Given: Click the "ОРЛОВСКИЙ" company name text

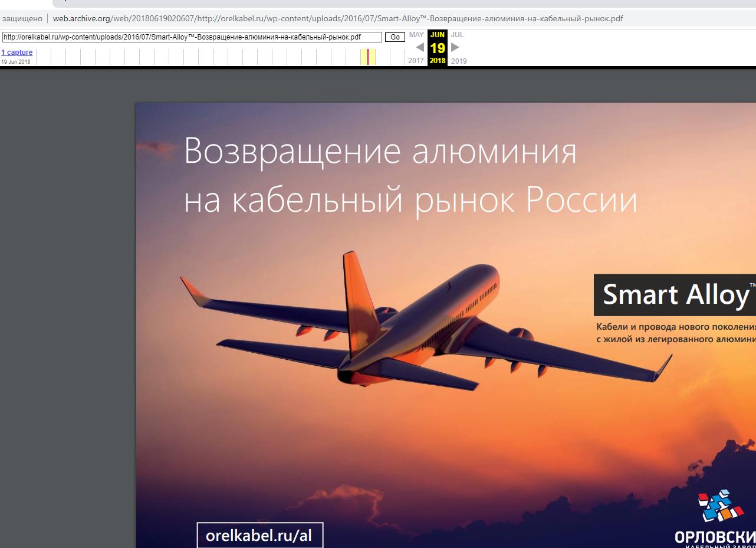Looking at the screenshot, I should [715, 538].
